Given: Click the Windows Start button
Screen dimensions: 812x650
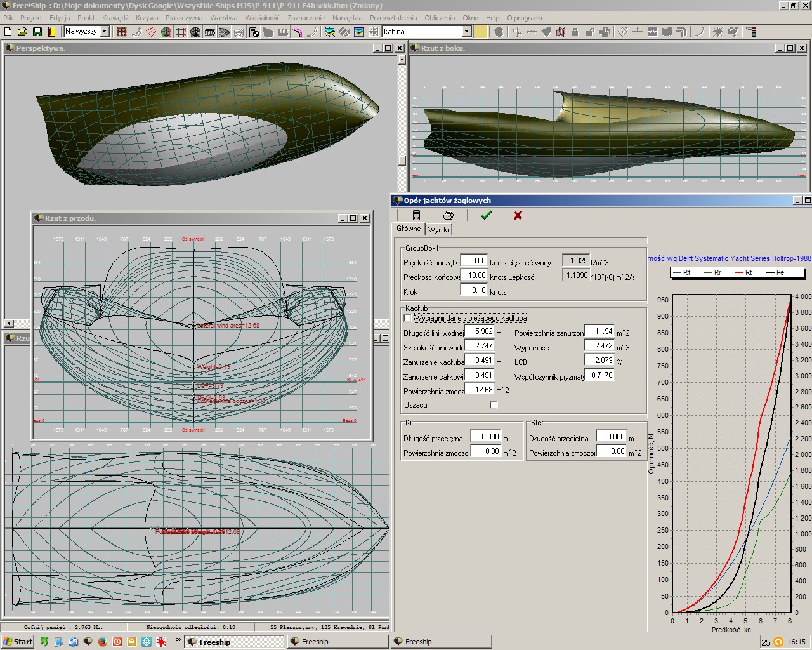Looking at the screenshot, I should coord(18,642).
